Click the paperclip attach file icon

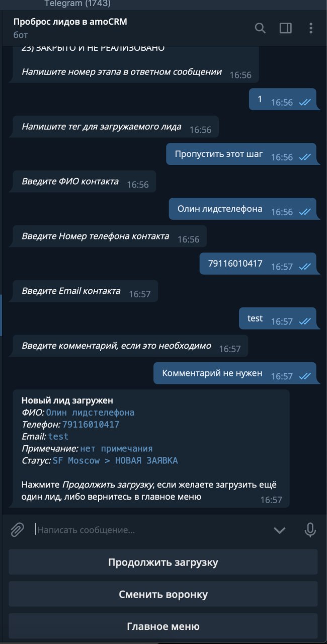click(x=18, y=530)
